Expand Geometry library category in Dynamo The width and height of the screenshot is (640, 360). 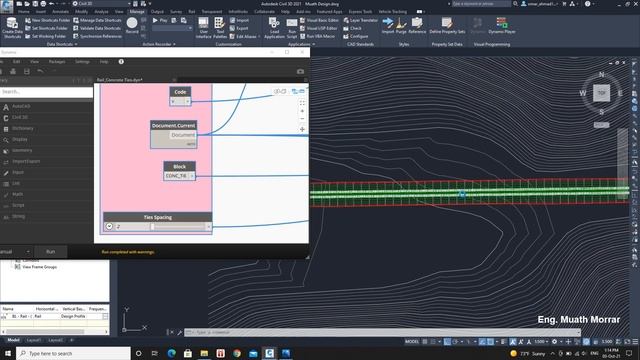point(22,150)
